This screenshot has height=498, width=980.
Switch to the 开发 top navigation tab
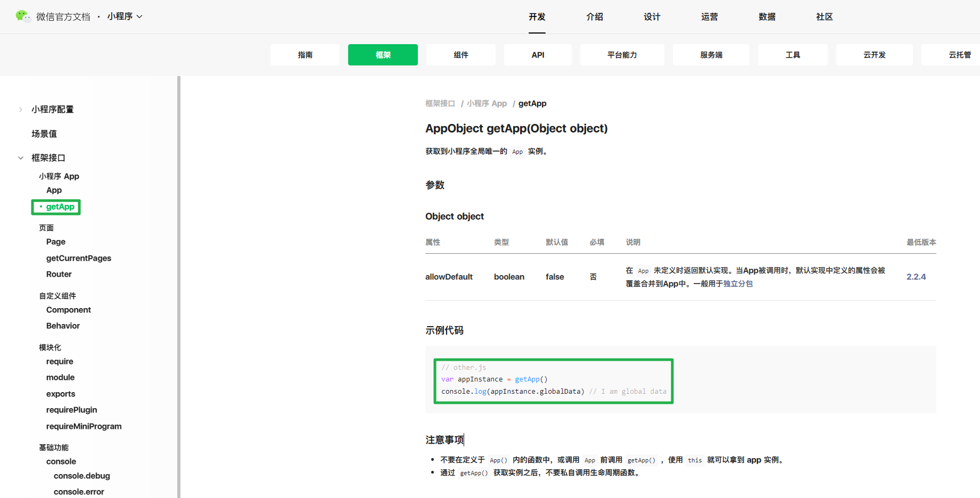pyautogui.click(x=537, y=17)
